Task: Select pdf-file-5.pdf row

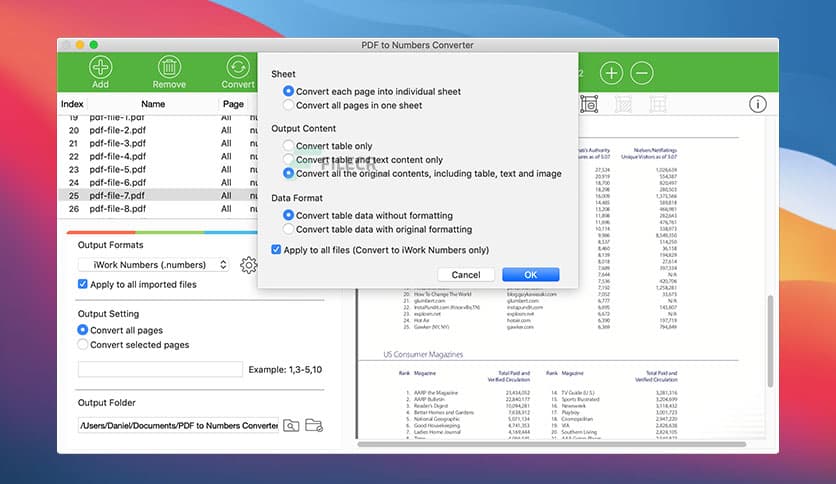Action: pyautogui.click(x=158, y=170)
